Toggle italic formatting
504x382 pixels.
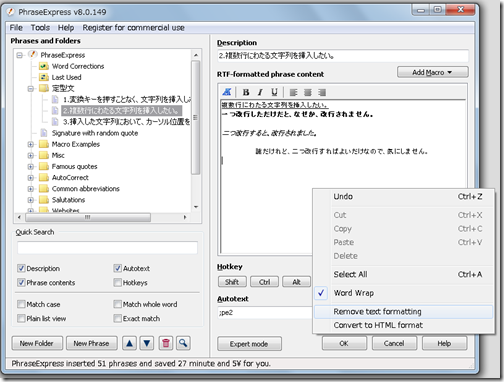pyautogui.click(x=260, y=92)
